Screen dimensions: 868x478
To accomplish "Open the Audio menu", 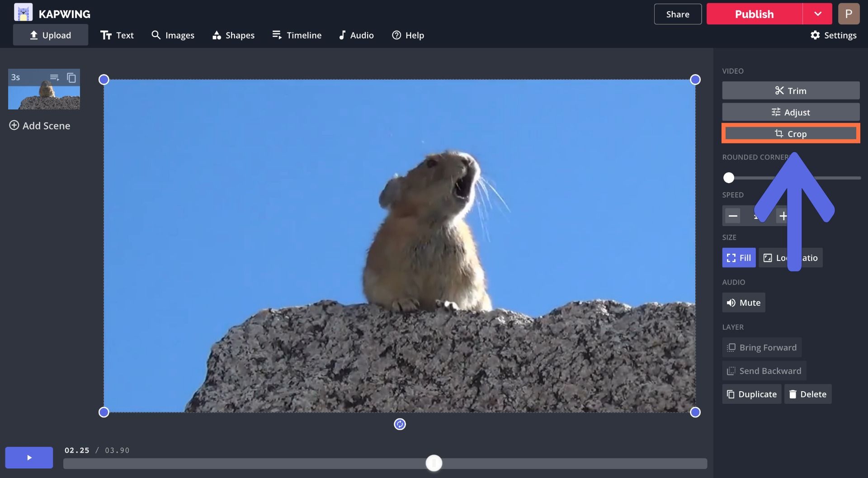I will [x=356, y=35].
